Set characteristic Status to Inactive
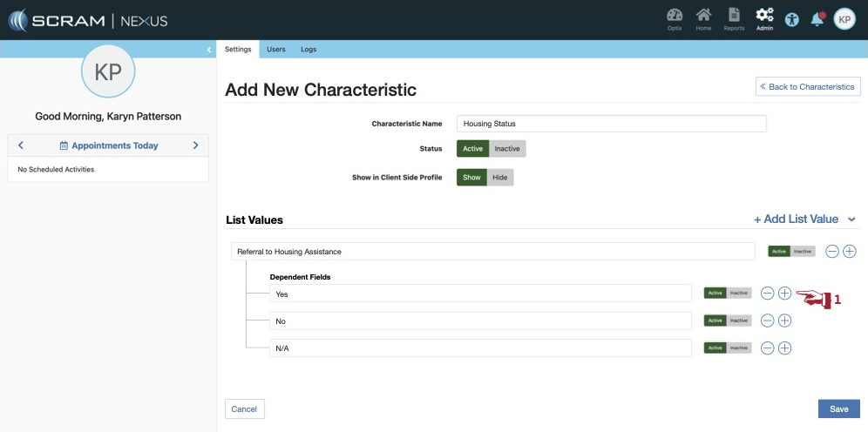 [507, 149]
